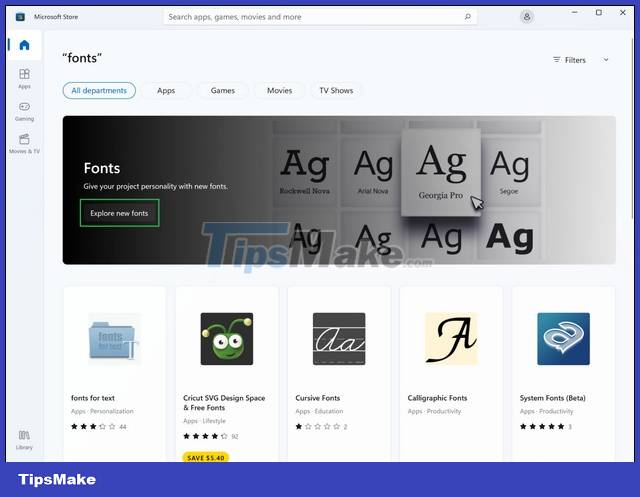Click the Cricut app star rating
This screenshot has height=497, width=640.
click(x=205, y=436)
